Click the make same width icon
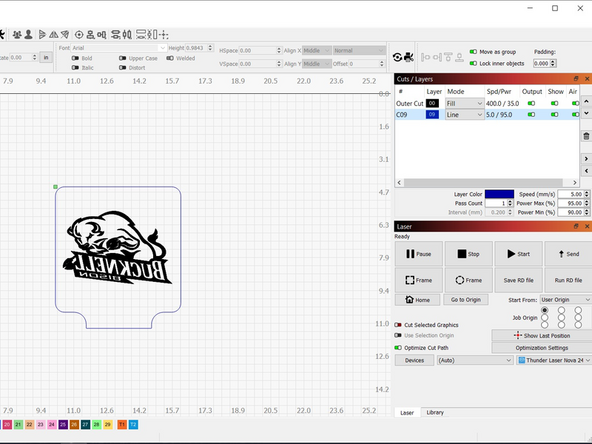592x444 pixels. pyautogui.click(x=141, y=35)
